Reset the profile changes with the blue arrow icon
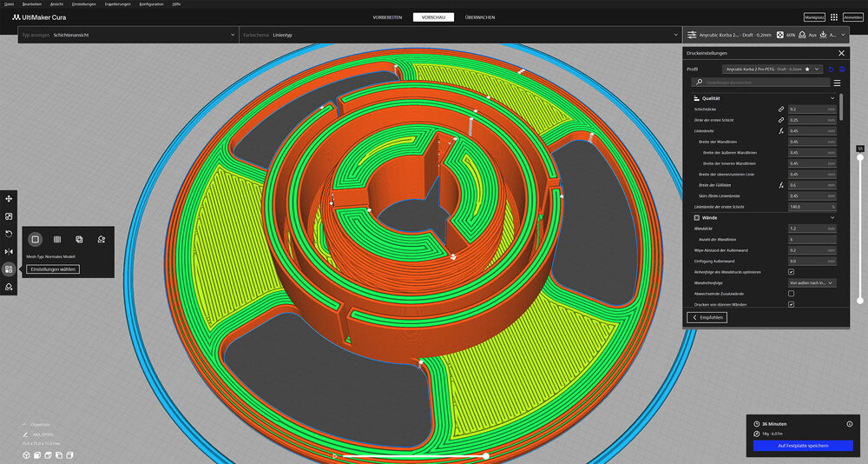Viewport: 868px width, 464px height. tap(831, 68)
